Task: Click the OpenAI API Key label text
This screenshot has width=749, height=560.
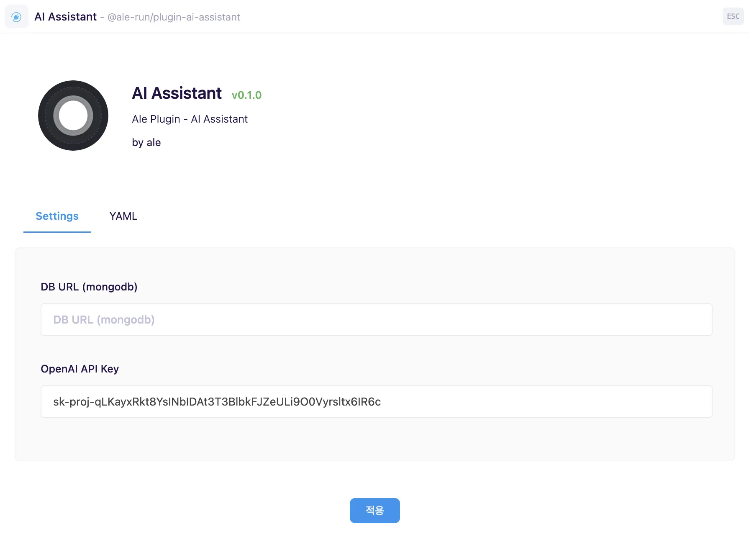Action: tap(80, 369)
